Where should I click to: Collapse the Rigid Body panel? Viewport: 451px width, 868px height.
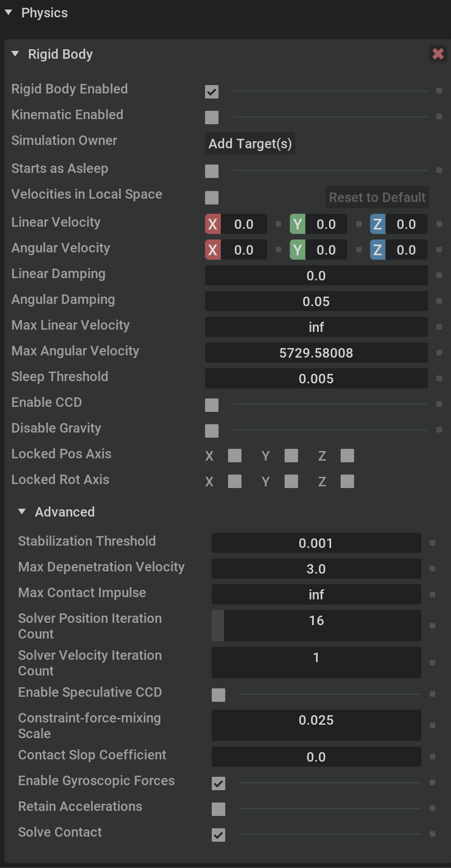(x=15, y=54)
